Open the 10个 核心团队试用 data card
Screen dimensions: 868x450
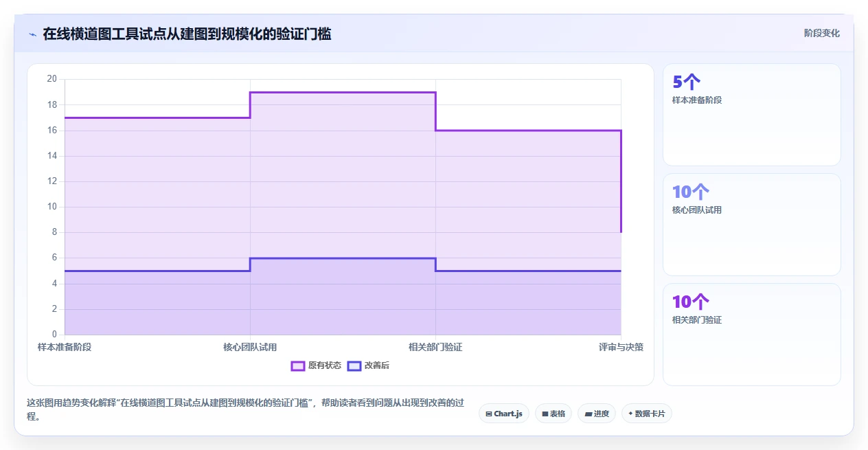(752, 225)
